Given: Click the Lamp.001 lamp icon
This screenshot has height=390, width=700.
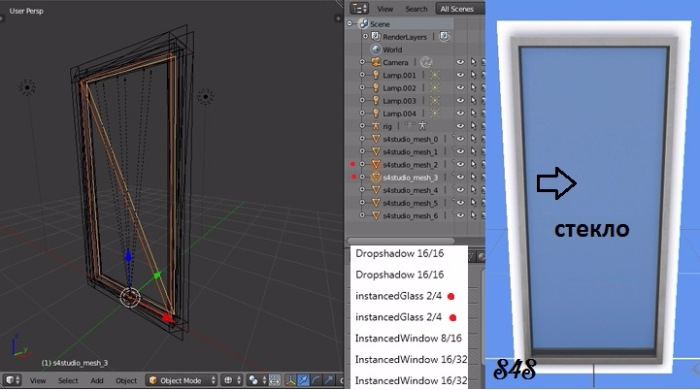Looking at the screenshot, I should pyautogui.click(x=376, y=75).
